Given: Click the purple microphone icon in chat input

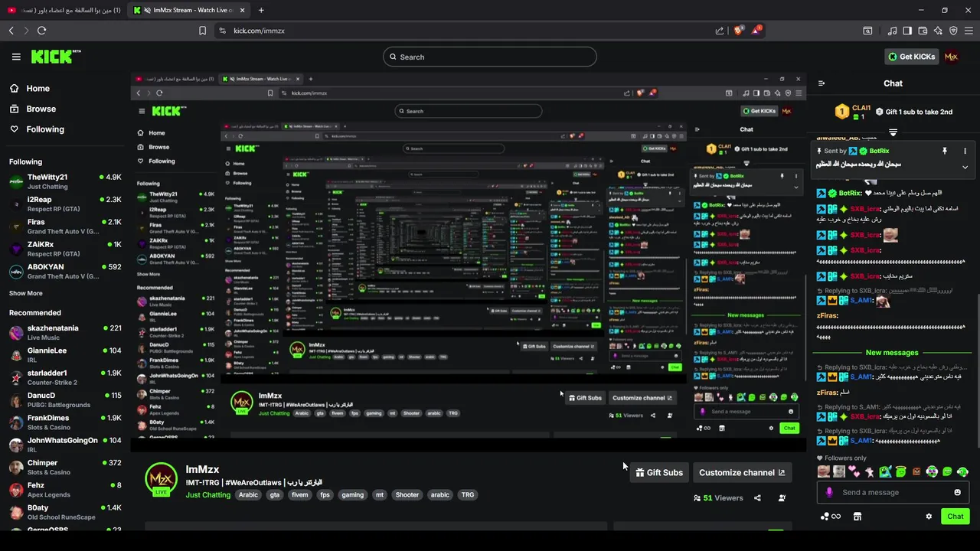Looking at the screenshot, I should pyautogui.click(x=829, y=492).
